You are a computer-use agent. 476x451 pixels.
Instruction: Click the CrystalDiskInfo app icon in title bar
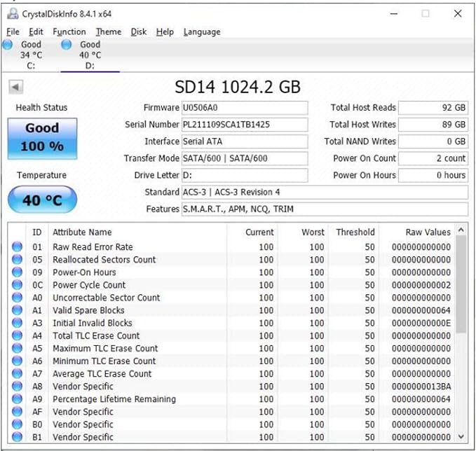pos(13,13)
